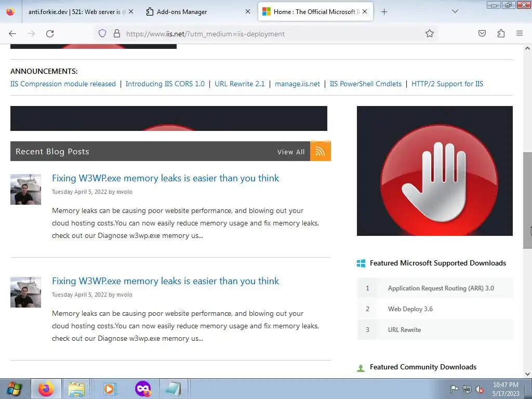
Task: Open a new tab with plus button
Action: pos(384,12)
